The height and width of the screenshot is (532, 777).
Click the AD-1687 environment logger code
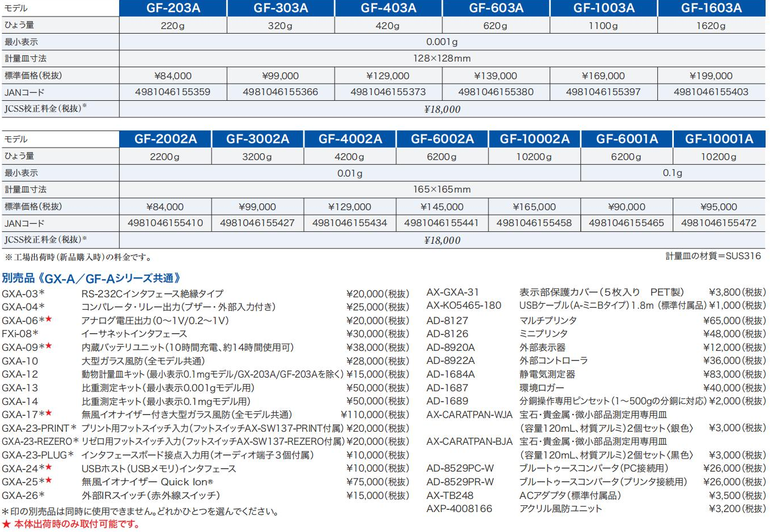click(x=448, y=388)
